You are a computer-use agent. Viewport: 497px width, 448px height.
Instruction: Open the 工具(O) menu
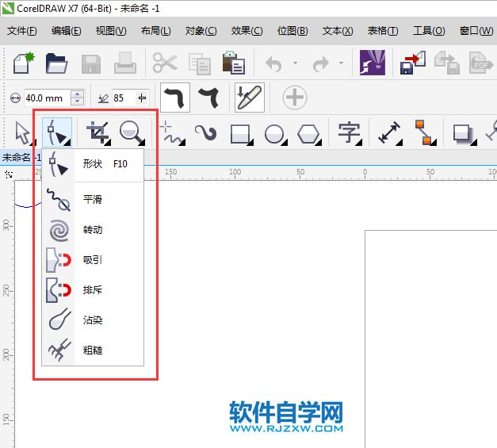[429, 31]
